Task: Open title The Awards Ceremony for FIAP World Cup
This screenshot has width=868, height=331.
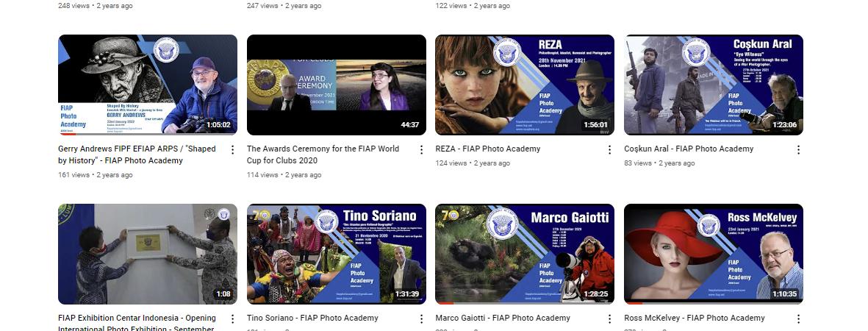Action: click(323, 154)
